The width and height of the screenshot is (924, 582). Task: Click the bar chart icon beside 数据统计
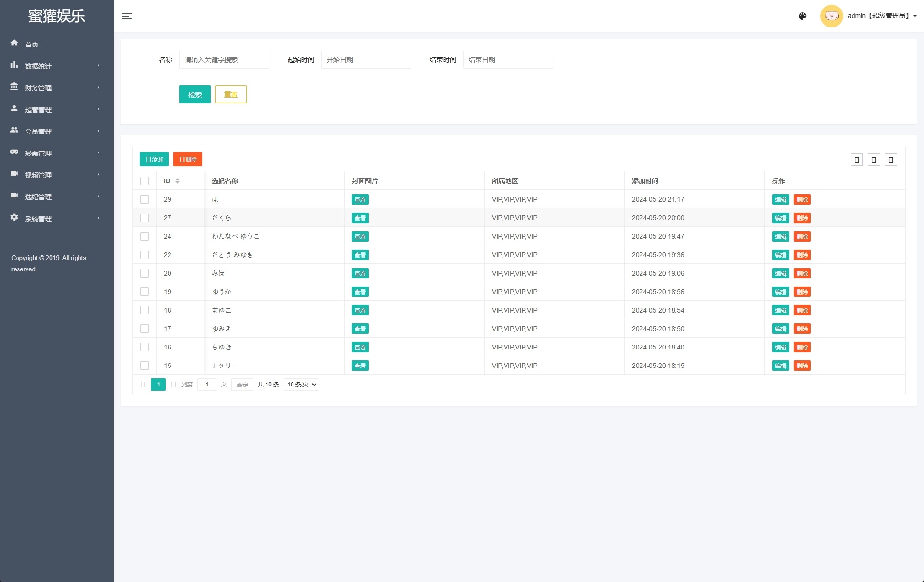14,65
